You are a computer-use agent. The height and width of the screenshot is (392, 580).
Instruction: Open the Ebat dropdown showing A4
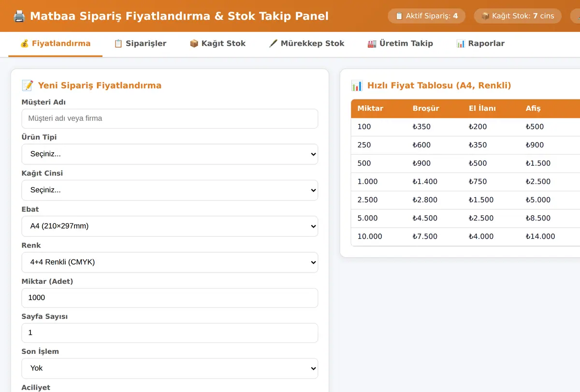pos(170,226)
